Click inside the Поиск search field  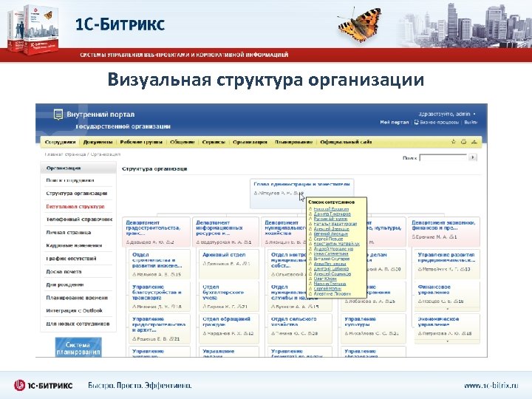click(443, 157)
